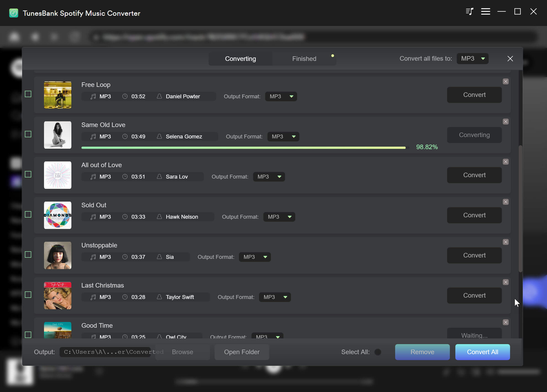Click the music note icon for Free Loop

(93, 96)
